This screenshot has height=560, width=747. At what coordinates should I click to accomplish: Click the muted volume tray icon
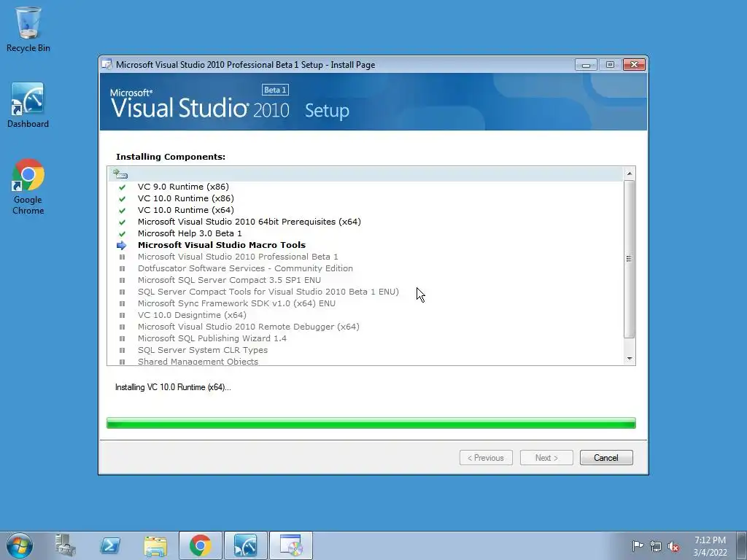[673, 546]
